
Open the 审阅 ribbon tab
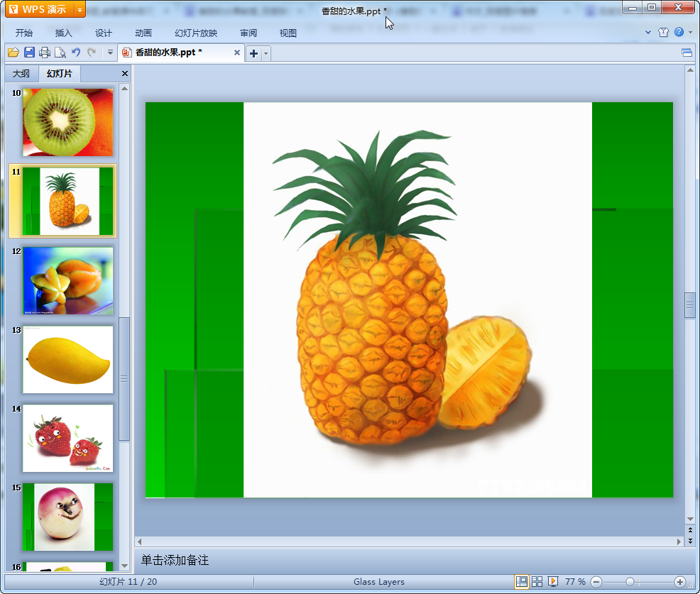[x=248, y=33]
